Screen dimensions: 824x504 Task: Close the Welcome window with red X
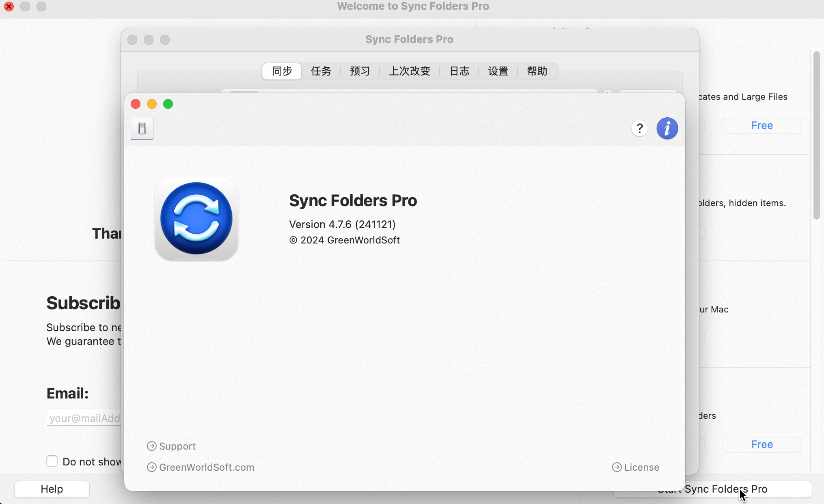point(9,6)
